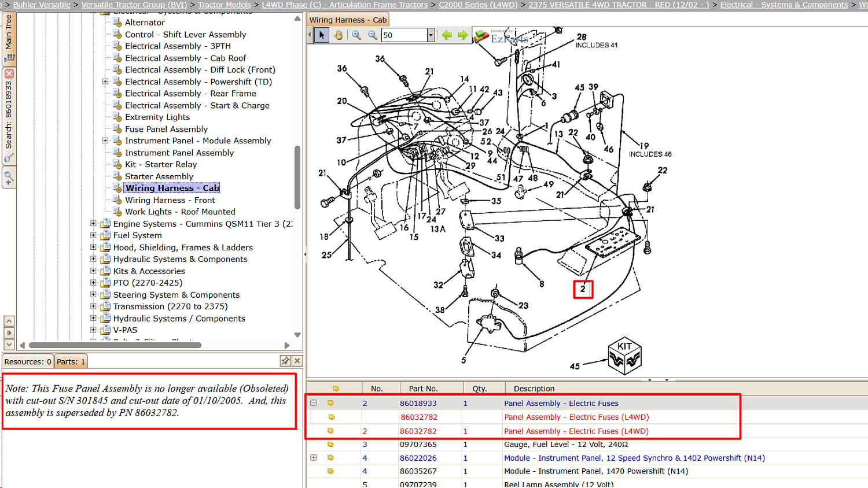Expand Hydraulic Systems & Components node
The height and width of the screenshot is (488, 868).
[x=93, y=259]
